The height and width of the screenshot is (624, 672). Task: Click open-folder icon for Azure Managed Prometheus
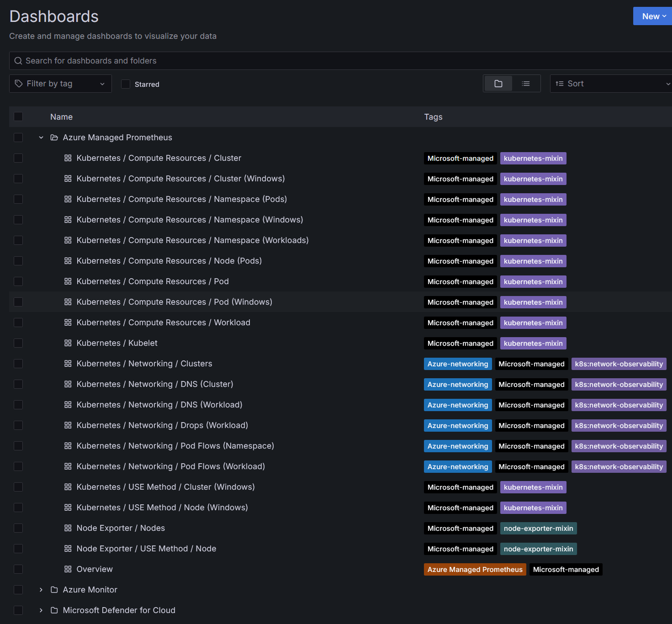tap(54, 137)
